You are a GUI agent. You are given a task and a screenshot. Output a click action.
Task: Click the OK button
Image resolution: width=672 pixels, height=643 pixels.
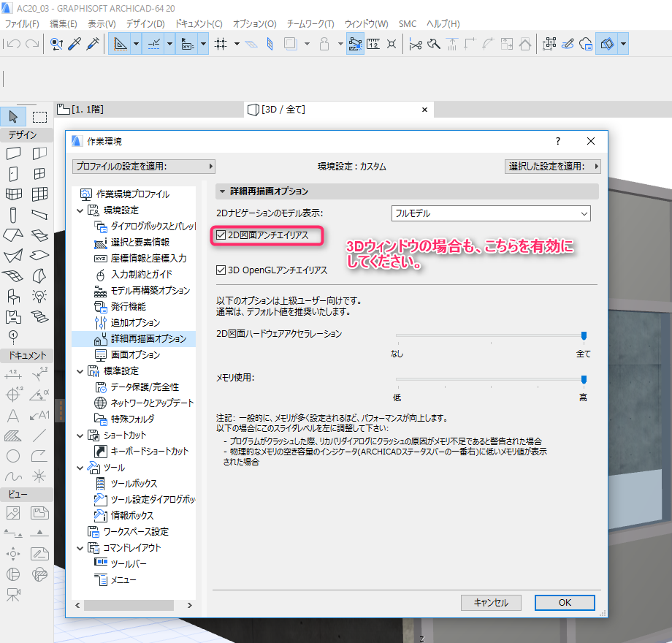[x=565, y=603]
